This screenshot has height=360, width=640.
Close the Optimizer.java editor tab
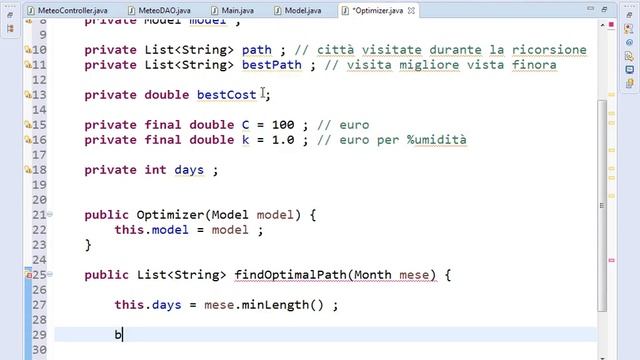(x=411, y=11)
